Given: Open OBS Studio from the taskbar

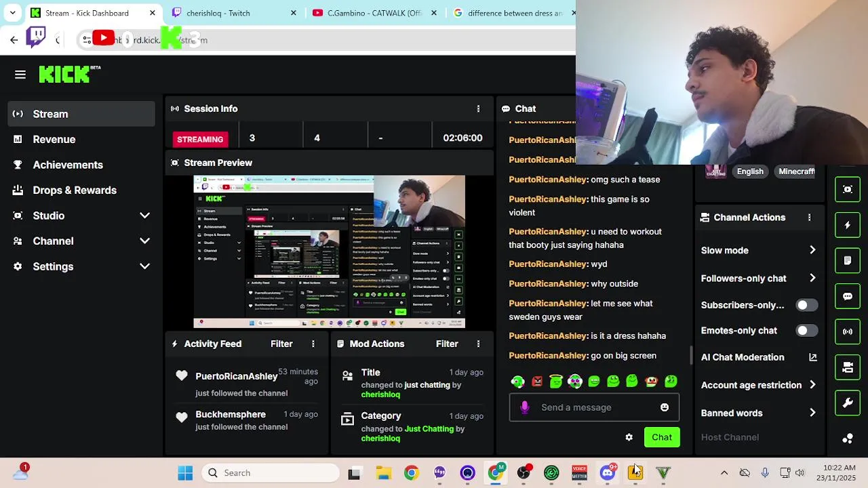Looking at the screenshot, I should 524,472.
